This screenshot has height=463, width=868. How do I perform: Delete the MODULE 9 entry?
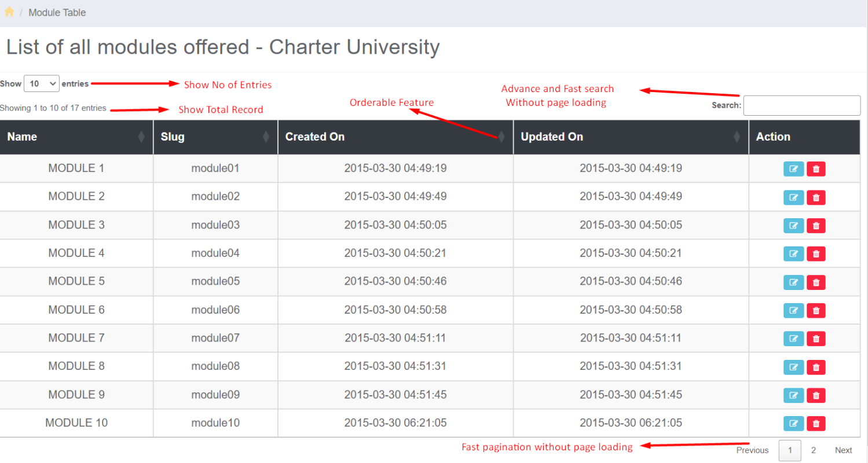[816, 395]
